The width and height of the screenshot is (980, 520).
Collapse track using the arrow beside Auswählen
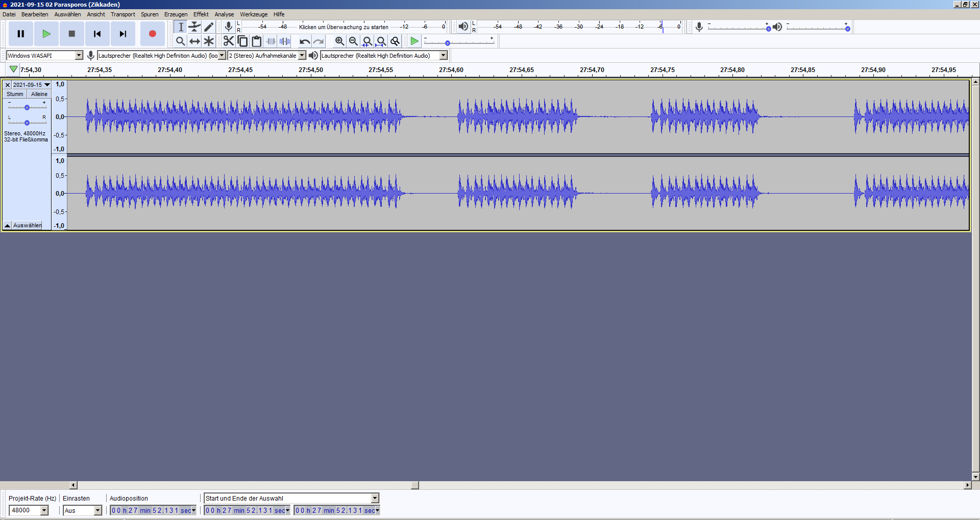tap(7, 225)
